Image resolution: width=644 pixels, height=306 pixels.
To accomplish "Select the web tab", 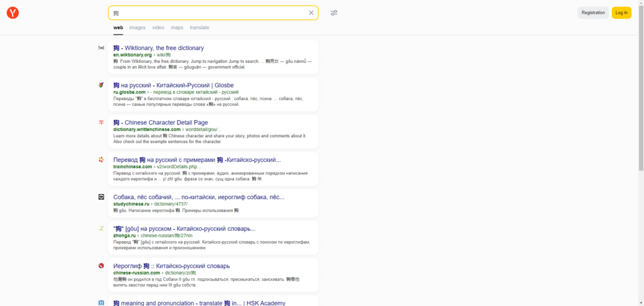I will click(x=118, y=28).
